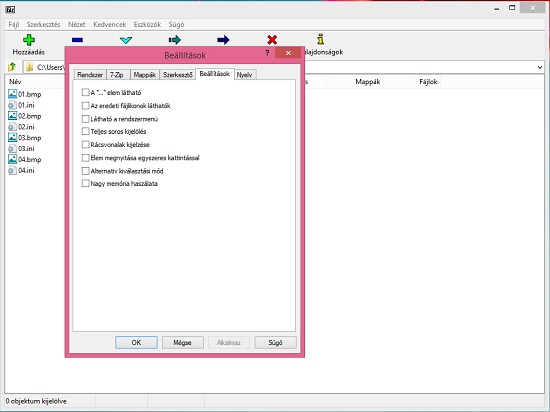The image size is (550, 412).
Task: Click the teal right-arrow copy icon
Action: coord(175,40)
